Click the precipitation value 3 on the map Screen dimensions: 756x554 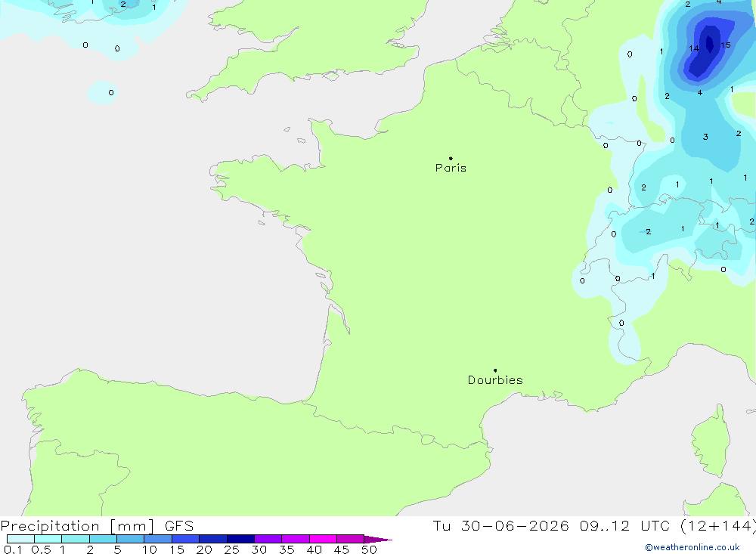tap(705, 137)
